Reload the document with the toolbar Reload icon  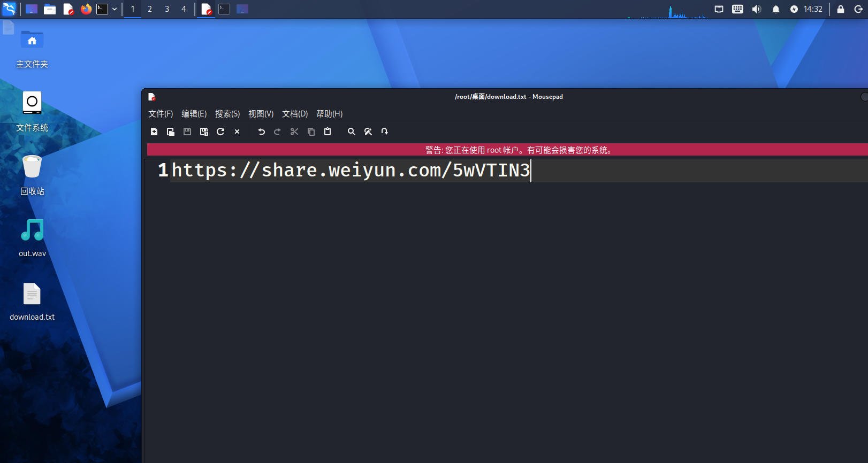[x=220, y=132]
